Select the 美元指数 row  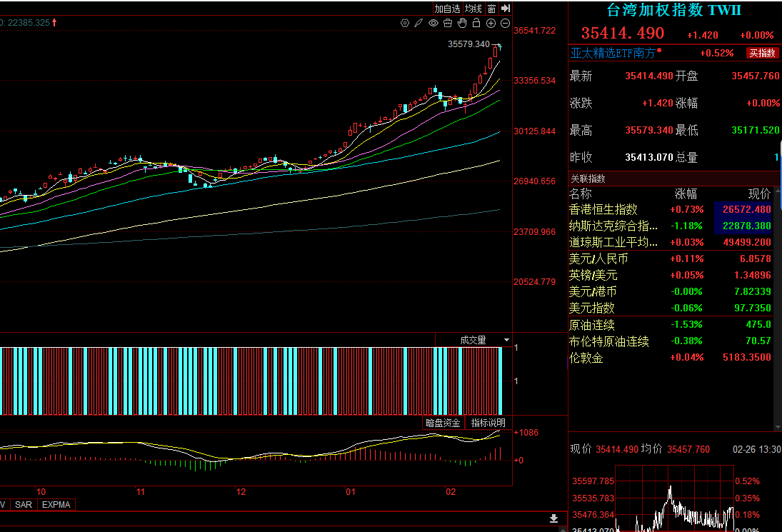tap(671, 308)
